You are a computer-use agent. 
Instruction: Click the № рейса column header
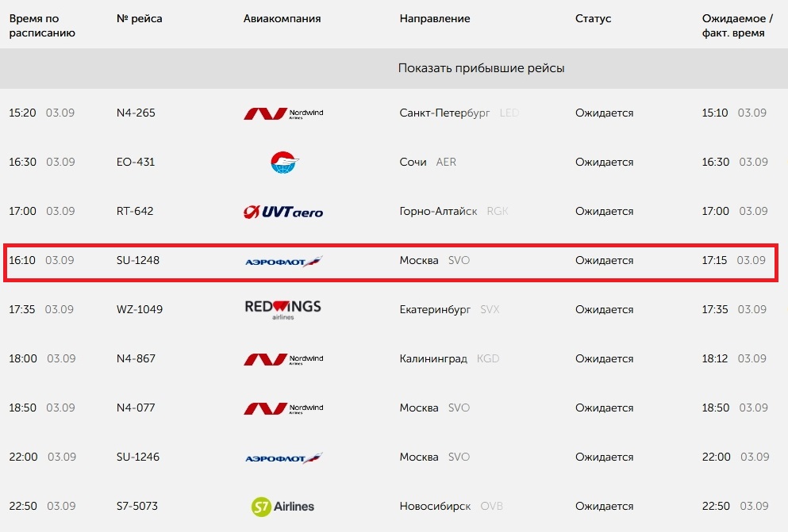coord(140,18)
